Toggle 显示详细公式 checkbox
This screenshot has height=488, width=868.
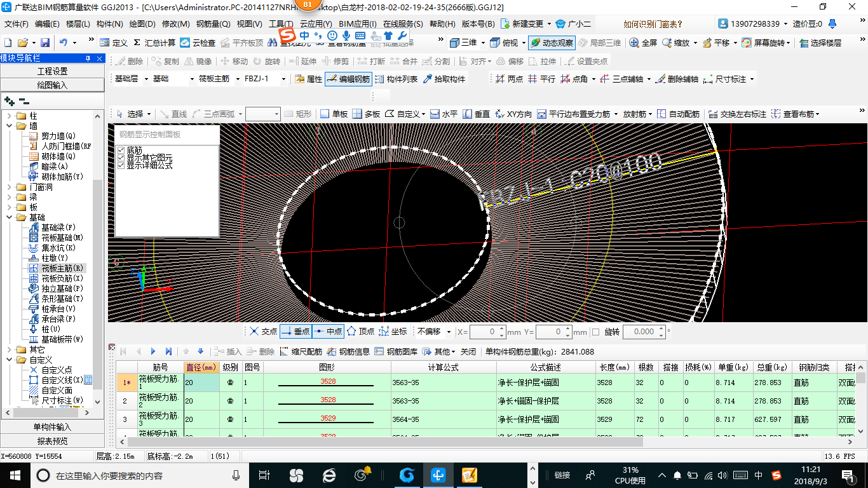click(x=121, y=165)
